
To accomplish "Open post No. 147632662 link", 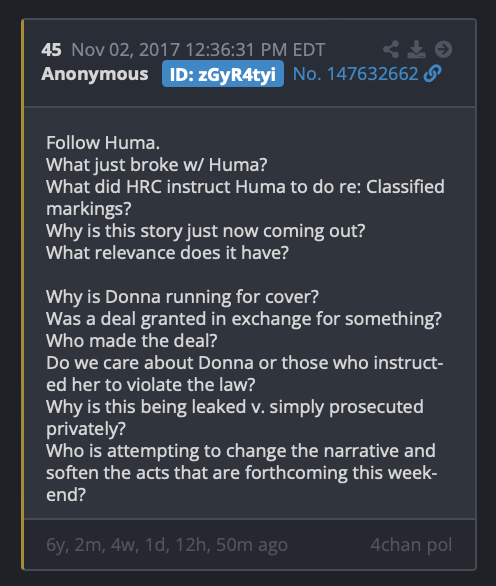I will (355, 74).
